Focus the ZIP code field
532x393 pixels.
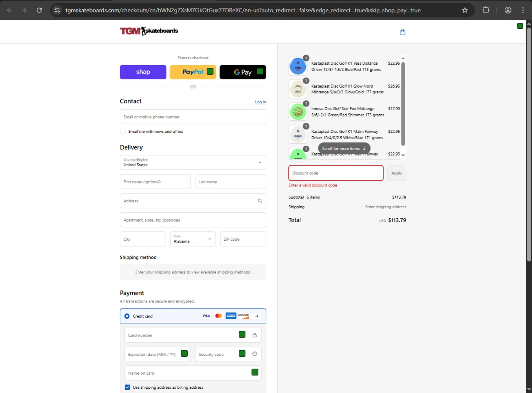[x=243, y=239]
